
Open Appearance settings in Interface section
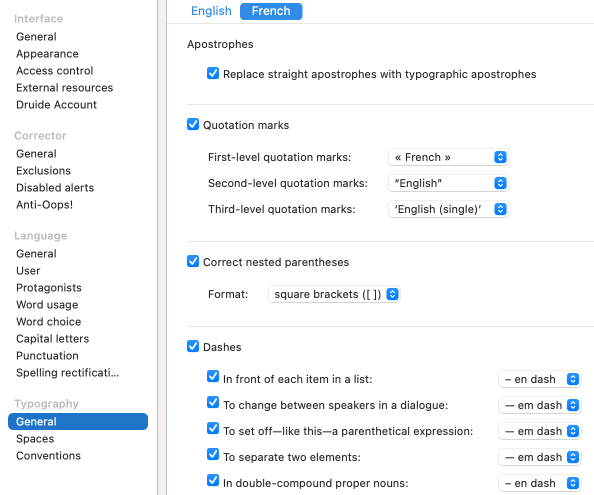[47, 54]
